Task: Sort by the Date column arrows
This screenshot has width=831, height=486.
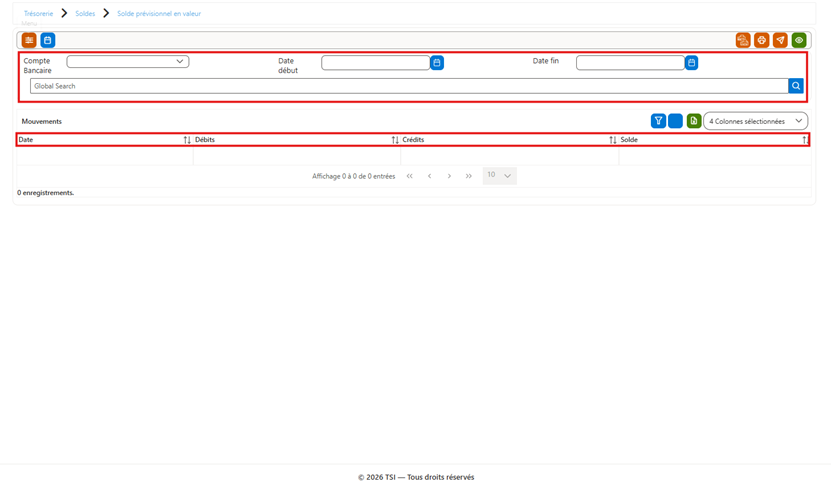Action: click(x=187, y=140)
